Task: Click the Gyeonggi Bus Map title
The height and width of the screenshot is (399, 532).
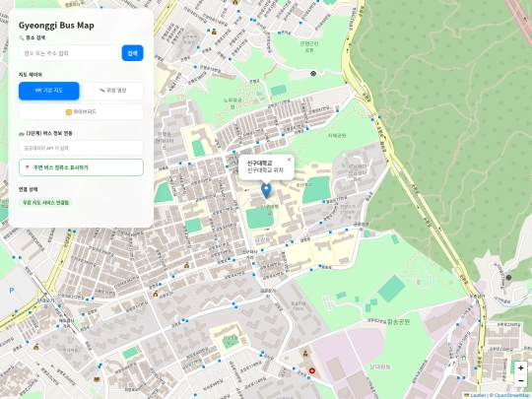Action: coord(56,25)
